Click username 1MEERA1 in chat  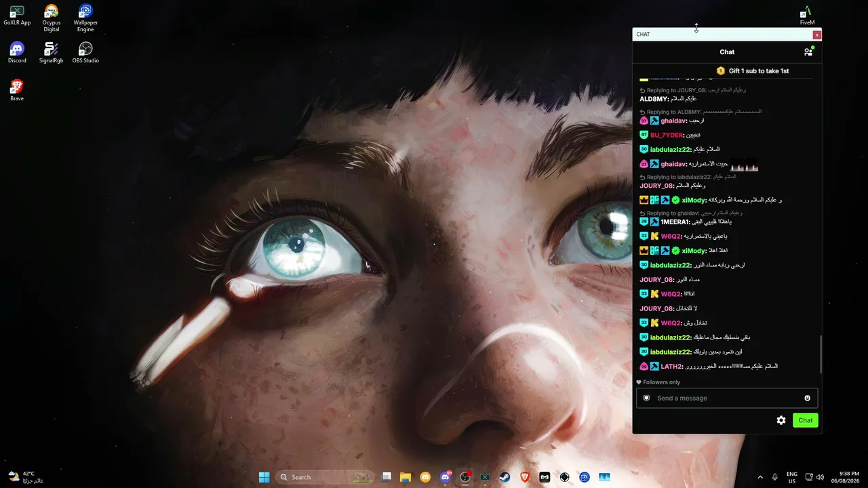[x=675, y=222]
